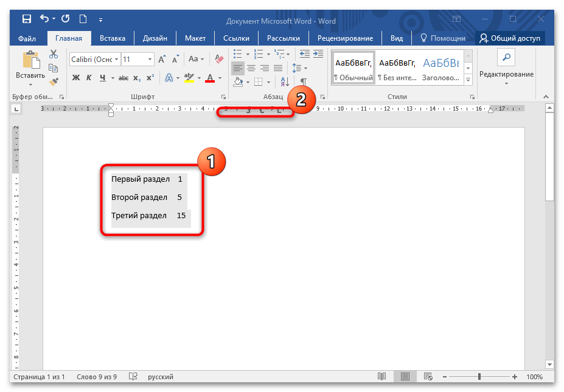The width and height of the screenshot is (564, 392).
Task: Click the zoom slider in status bar
Action: (480, 377)
